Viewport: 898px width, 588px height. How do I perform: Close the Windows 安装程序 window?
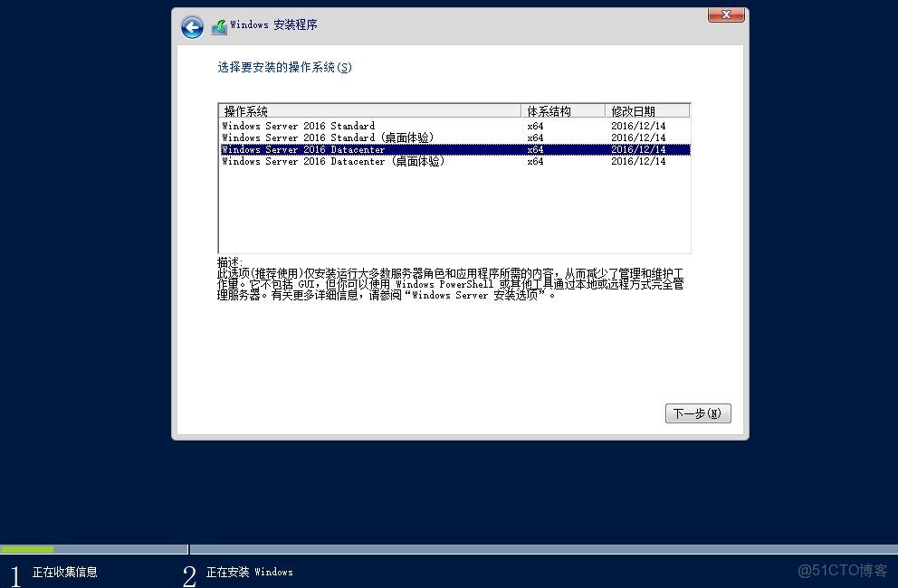pyautogui.click(x=726, y=14)
